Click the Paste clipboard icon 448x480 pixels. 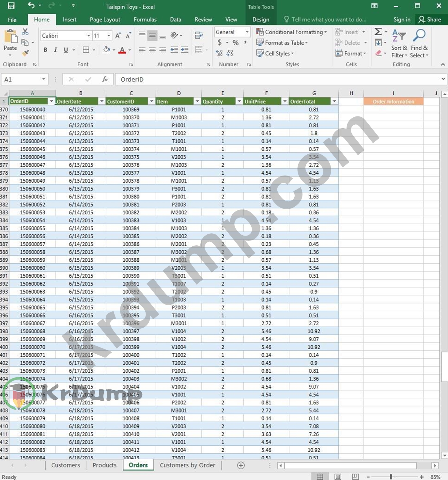tap(10, 37)
